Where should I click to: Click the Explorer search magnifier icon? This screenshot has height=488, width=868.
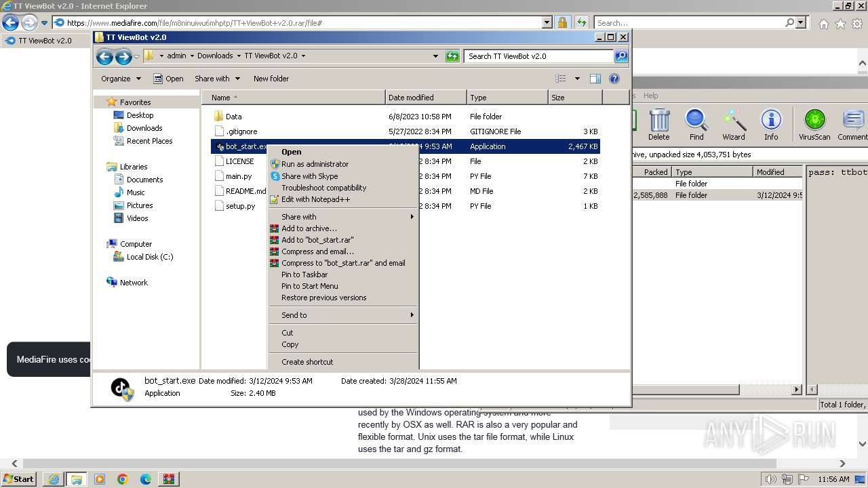[620, 56]
